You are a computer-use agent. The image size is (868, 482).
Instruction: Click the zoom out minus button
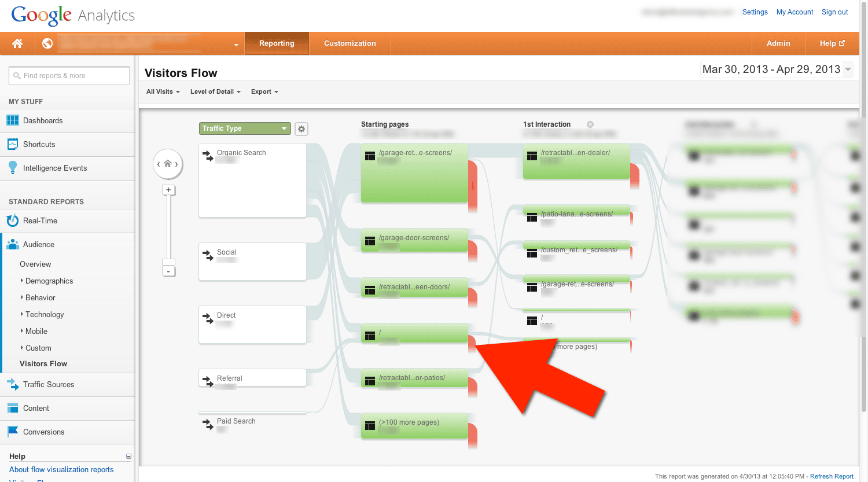(168, 271)
